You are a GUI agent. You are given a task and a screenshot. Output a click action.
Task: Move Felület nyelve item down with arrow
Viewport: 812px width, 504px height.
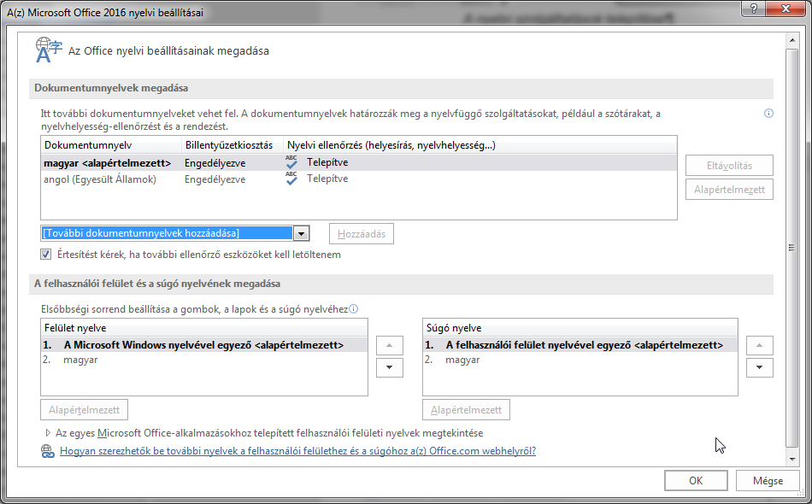(390, 367)
